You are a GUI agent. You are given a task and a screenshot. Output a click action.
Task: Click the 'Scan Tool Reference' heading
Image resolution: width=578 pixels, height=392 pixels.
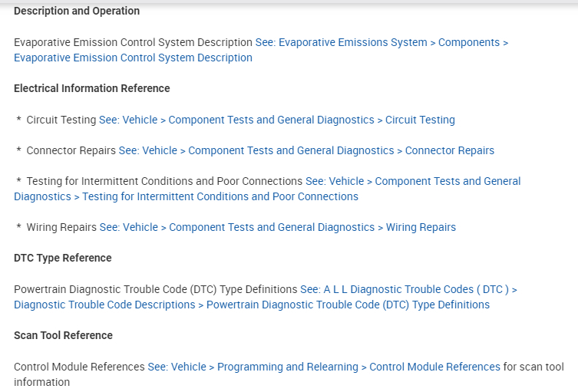tap(63, 335)
